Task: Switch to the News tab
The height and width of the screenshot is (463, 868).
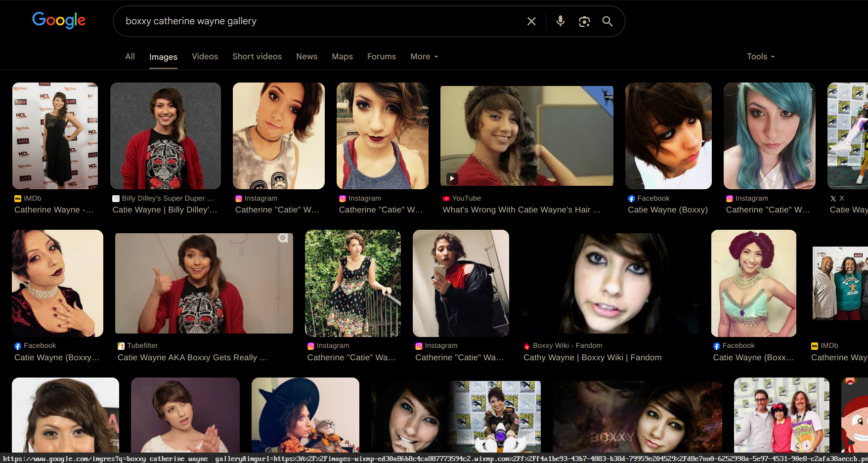Action: [306, 56]
